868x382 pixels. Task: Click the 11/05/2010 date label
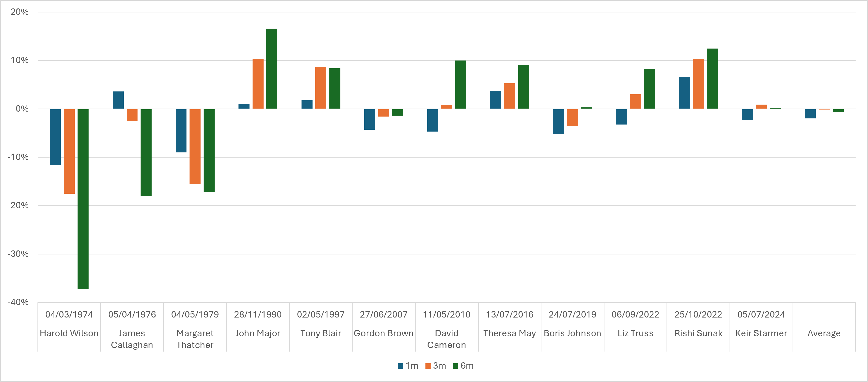(447, 314)
